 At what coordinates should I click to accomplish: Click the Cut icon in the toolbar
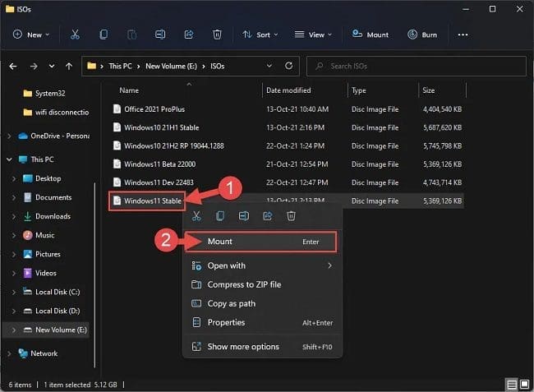[75, 35]
